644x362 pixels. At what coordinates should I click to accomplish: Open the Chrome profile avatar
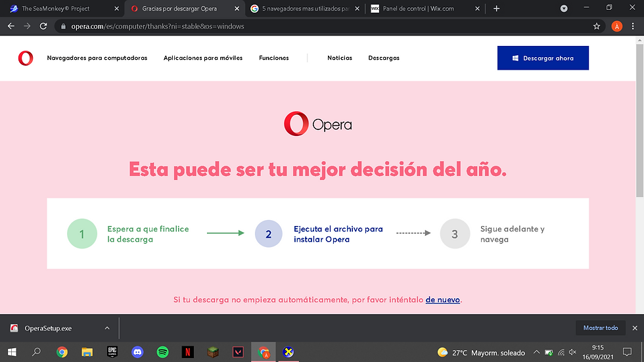[616, 26]
